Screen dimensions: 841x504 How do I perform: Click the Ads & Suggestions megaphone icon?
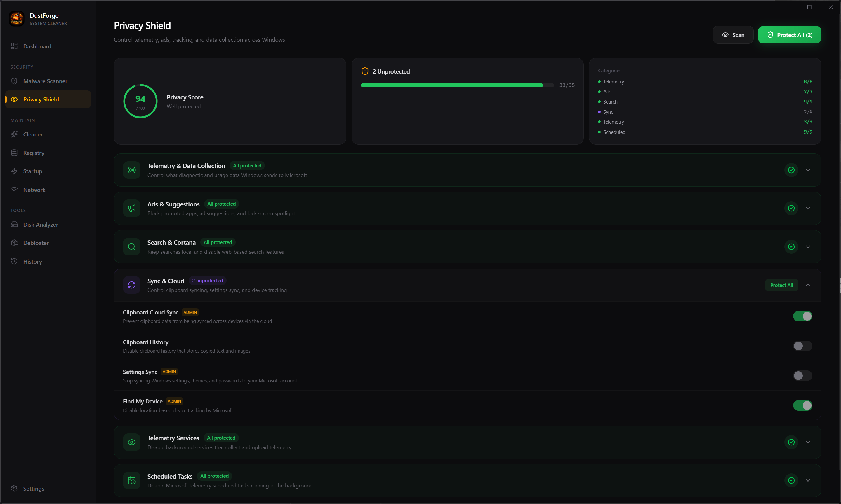132,208
